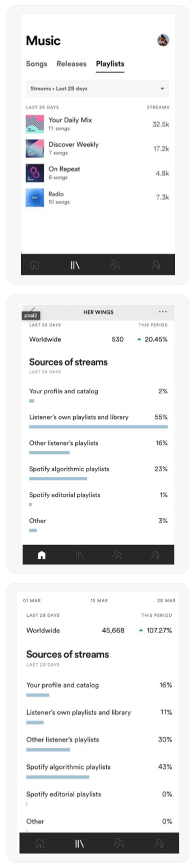Click the Radio playlist cover thumbnail

(x=35, y=198)
